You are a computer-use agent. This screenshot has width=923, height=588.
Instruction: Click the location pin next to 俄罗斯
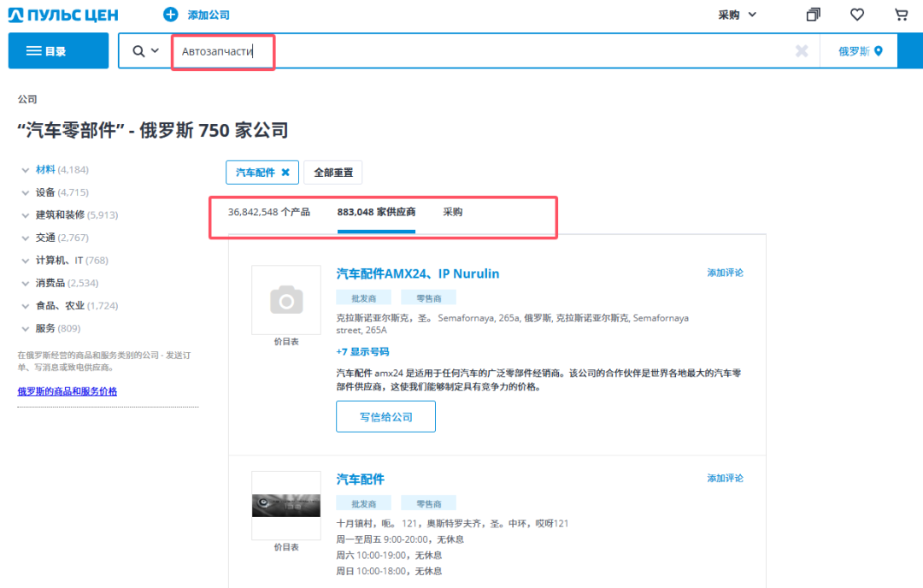point(879,50)
